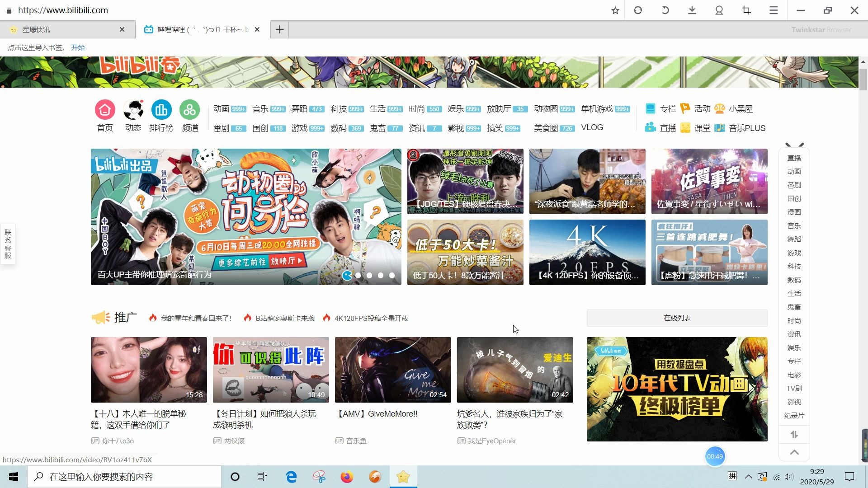
Task: Click volume icon in system tray
Action: click(789, 477)
